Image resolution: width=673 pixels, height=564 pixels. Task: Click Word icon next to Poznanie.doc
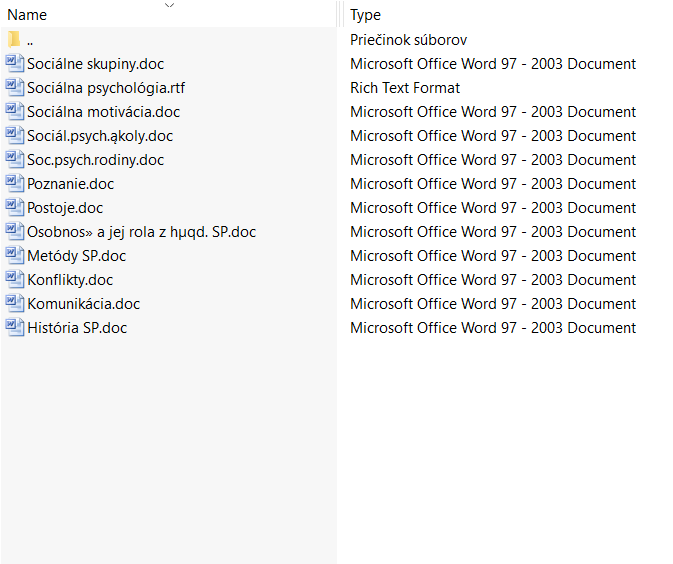15,183
